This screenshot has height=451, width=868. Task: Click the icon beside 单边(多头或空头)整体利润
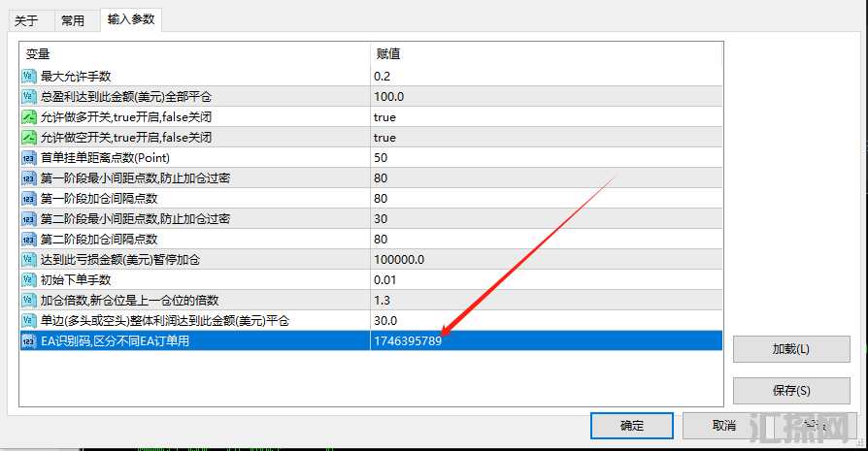(x=29, y=321)
